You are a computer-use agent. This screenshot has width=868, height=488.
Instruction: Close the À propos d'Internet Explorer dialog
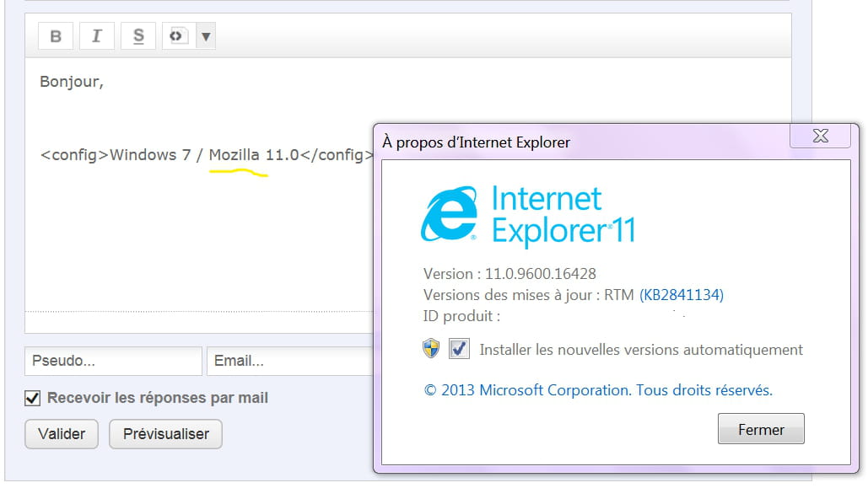pos(820,136)
